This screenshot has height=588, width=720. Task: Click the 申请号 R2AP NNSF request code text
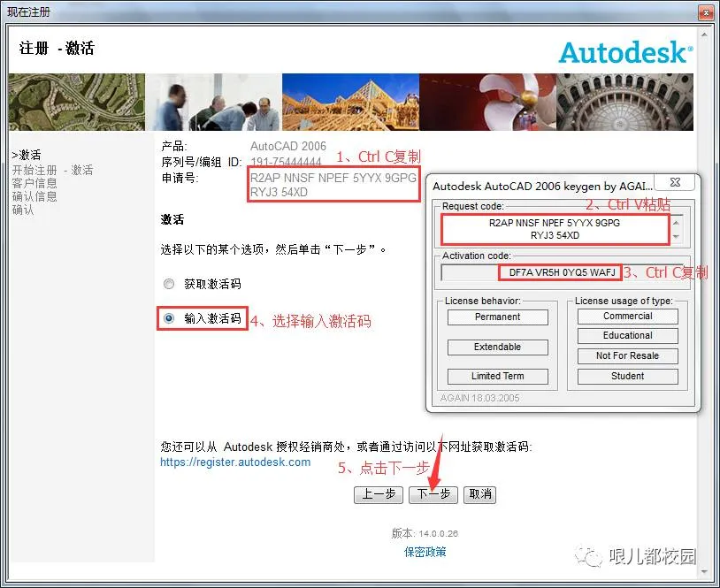click(333, 185)
